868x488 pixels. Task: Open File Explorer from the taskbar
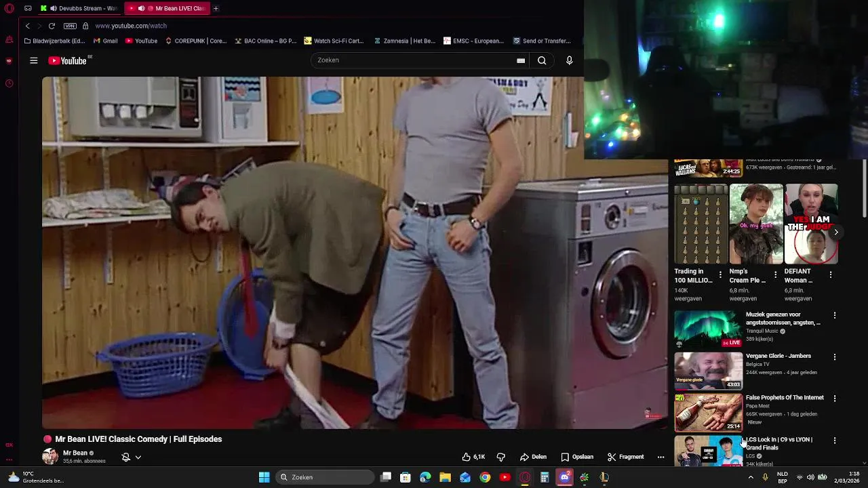pos(445,477)
